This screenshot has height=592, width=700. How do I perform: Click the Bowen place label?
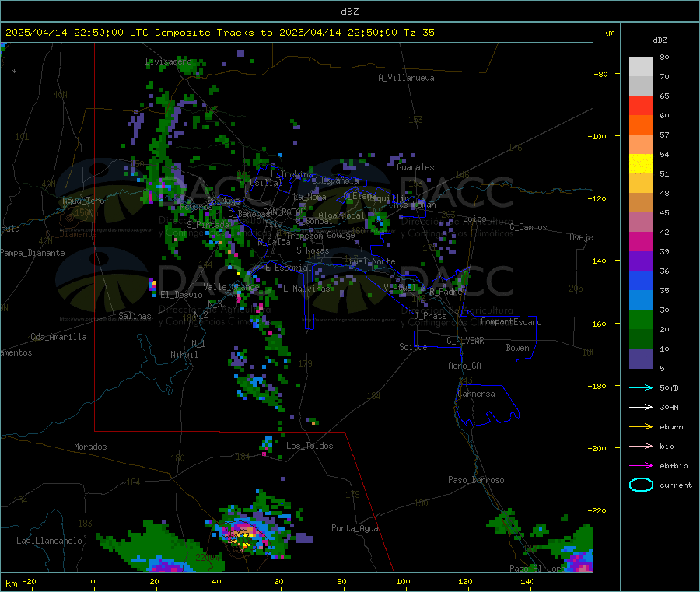coord(517,348)
